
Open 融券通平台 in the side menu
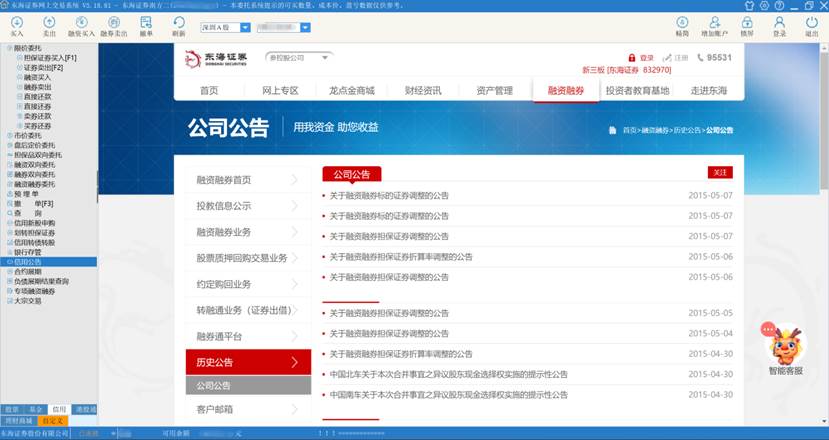[248, 336]
